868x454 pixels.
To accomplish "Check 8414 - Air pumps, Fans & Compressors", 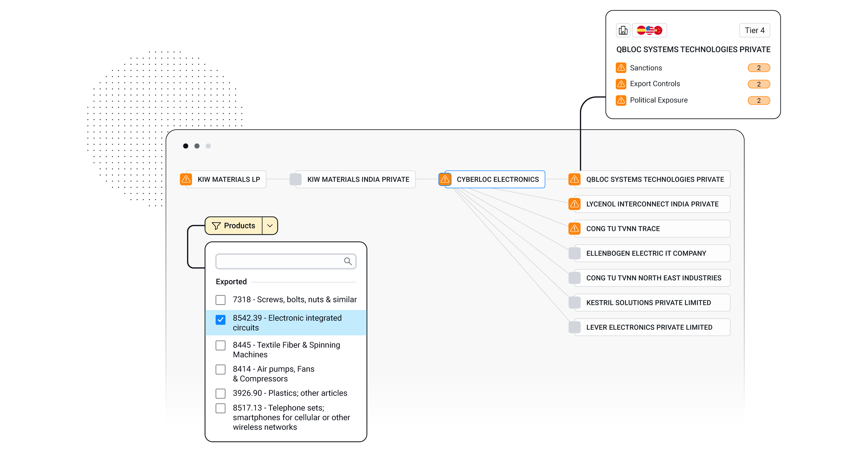I will pyautogui.click(x=220, y=370).
